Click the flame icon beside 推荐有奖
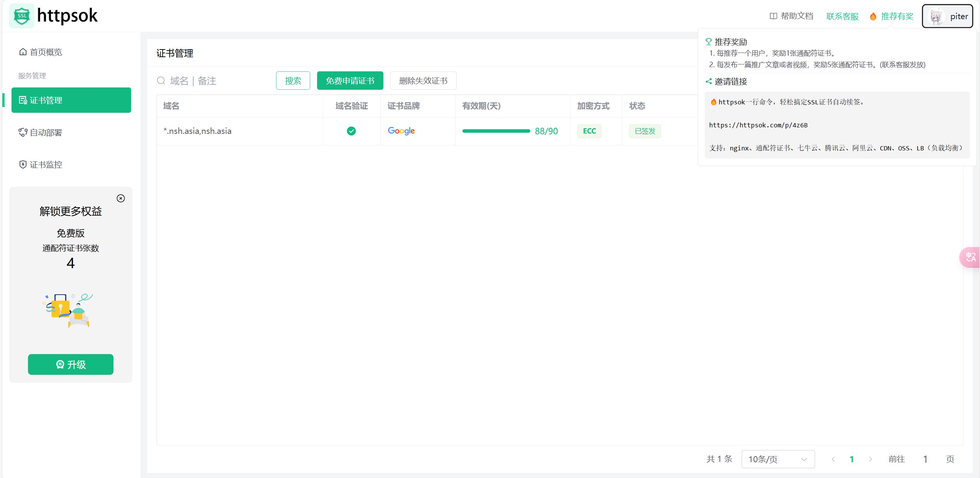This screenshot has width=980, height=478. point(873,16)
